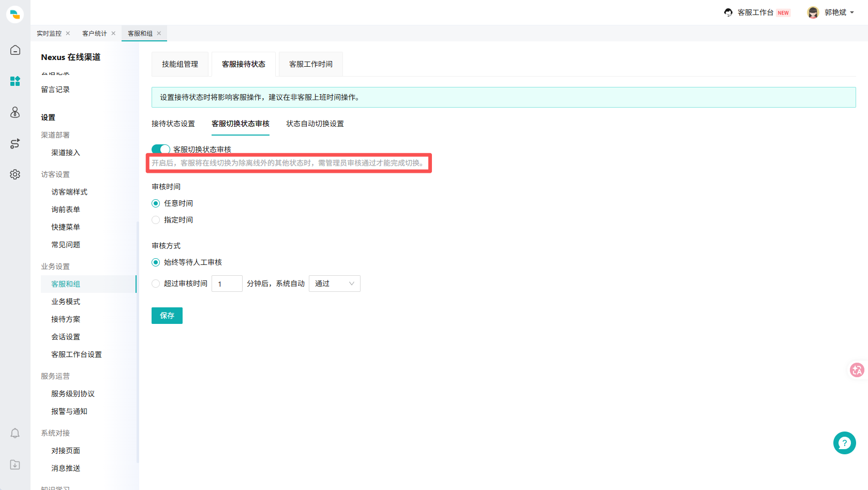868x490 pixels.
Task: Open 服务级别协议 menu item
Action: [x=73, y=394]
